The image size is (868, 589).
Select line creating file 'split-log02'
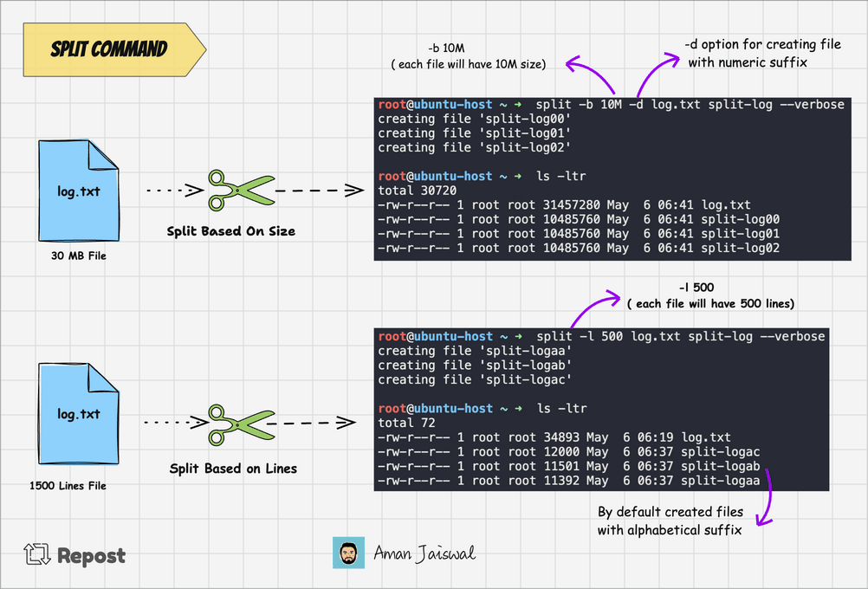[475, 148]
